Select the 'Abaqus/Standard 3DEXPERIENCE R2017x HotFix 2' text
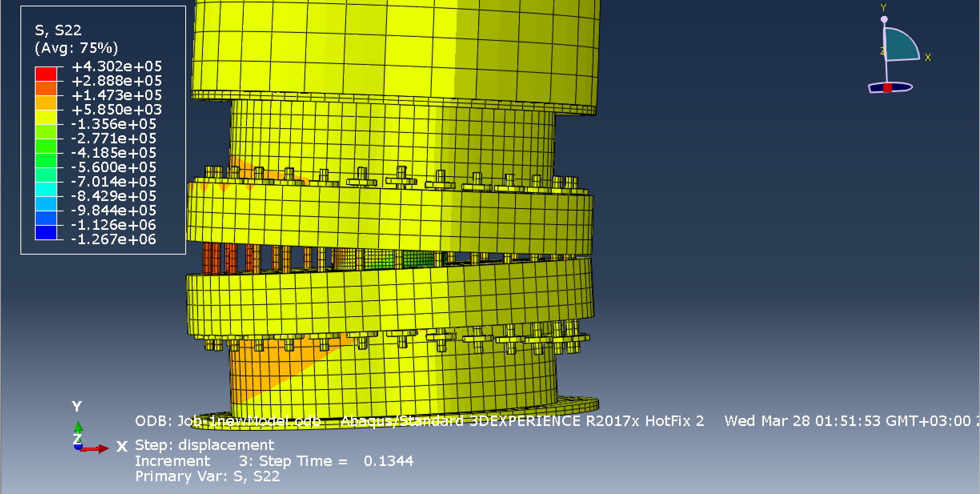The height and width of the screenshot is (494, 980). pos(522,421)
